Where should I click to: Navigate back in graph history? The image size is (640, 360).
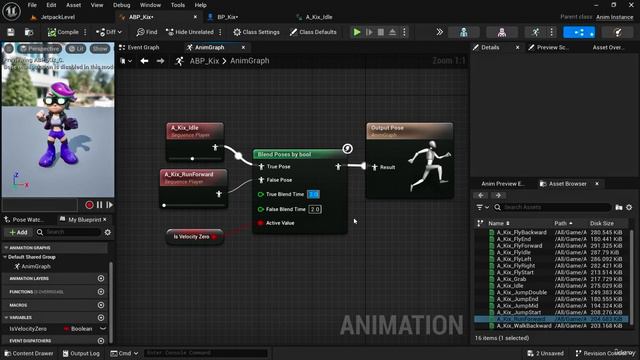(144, 61)
